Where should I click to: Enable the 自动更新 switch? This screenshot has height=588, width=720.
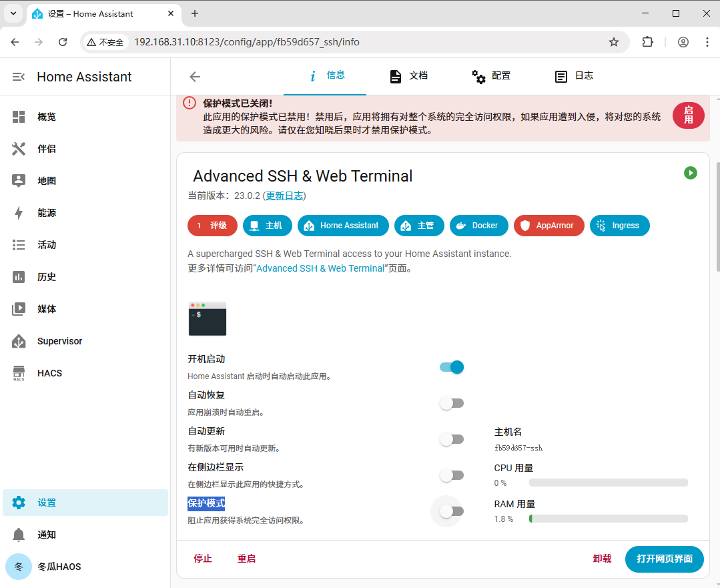[452, 439]
